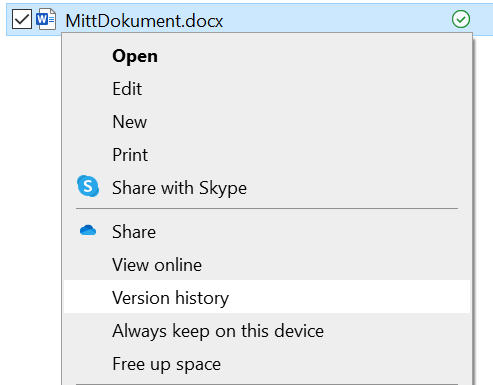The height and width of the screenshot is (385, 493).
Task: Choose Open from the context menu
Action: point(267,56)
